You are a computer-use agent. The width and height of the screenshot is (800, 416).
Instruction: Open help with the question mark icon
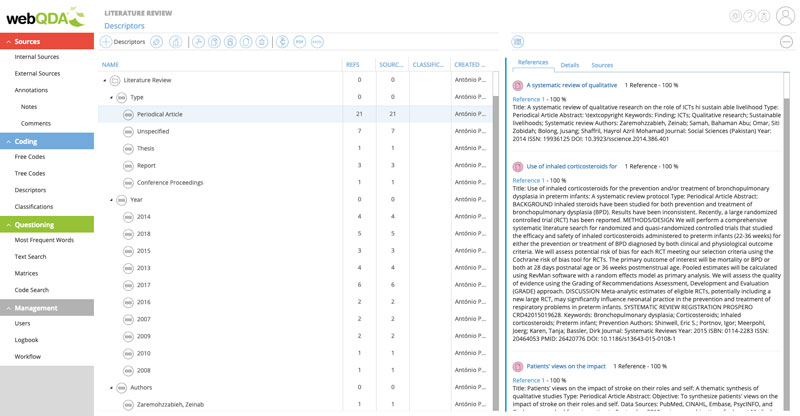click(x=749, y=16)
